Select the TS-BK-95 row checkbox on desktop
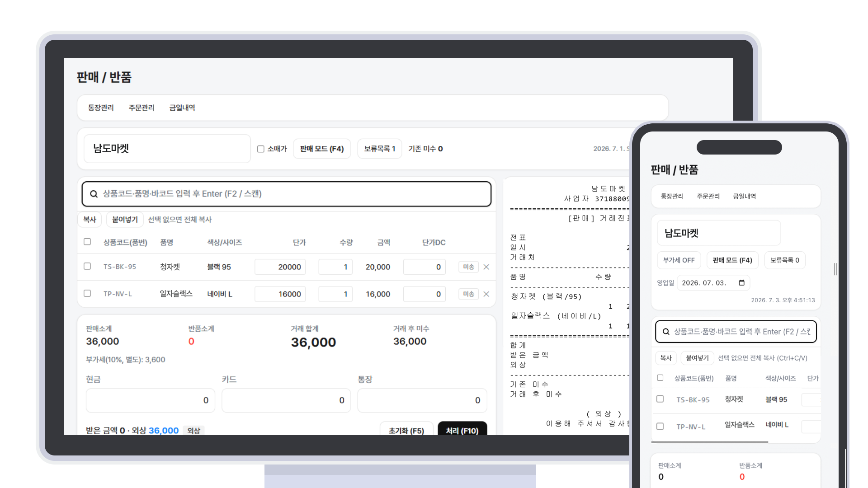The height and width of the screenshot is (488, 868). click(87, 266)
